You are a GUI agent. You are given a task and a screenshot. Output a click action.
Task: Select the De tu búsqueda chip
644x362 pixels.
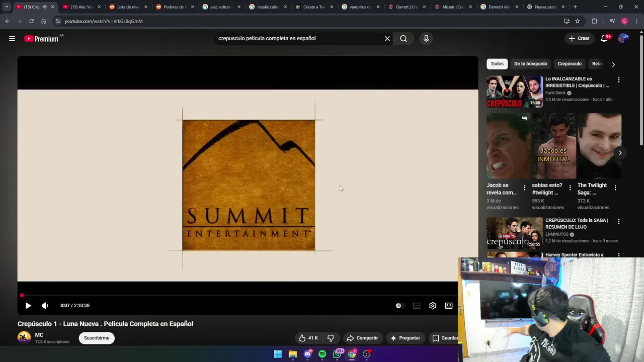pyautogui.click(x=530, y=64)
